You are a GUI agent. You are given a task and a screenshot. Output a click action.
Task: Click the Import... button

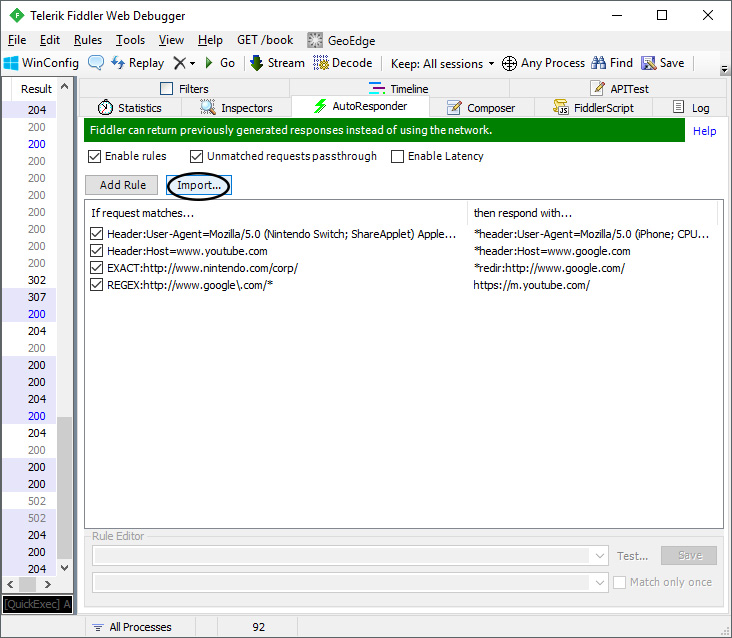[199, 185]
